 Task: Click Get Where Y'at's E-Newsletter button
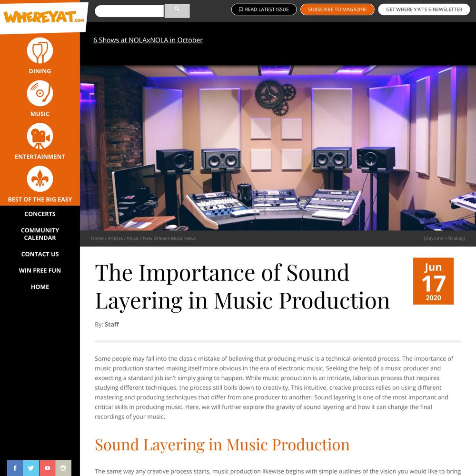coord(424,10)
